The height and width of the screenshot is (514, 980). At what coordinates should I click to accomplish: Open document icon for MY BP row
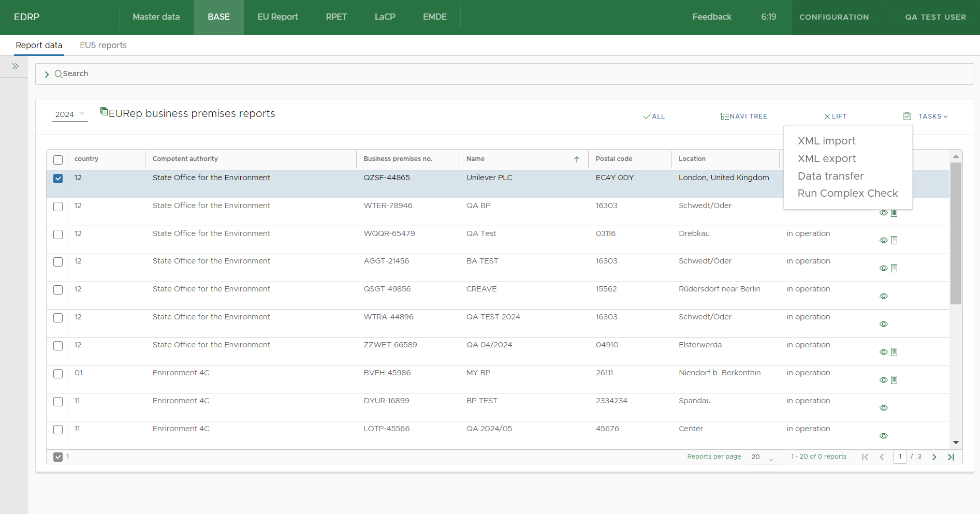(x=894, y=380)
